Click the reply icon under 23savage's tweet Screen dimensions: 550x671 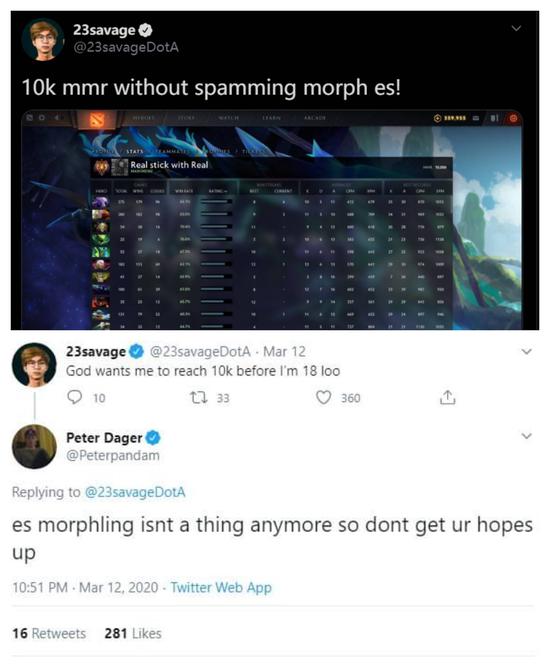click(75, 398)
